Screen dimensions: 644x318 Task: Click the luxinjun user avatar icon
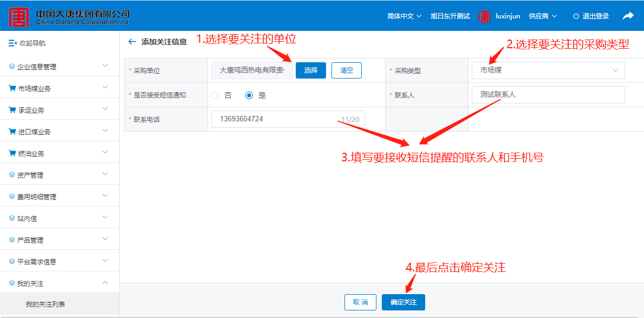coord(484,16)
